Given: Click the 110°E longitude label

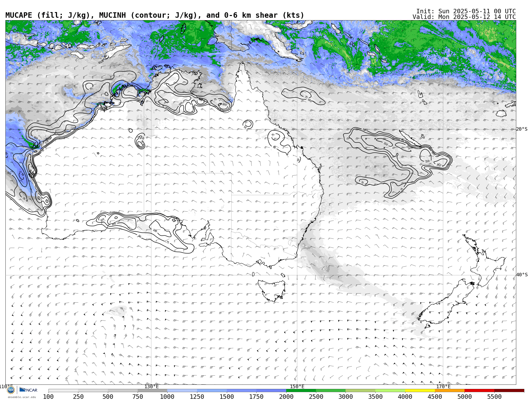Looking at the screenshot, I should pyautogui.click(x=6, y=386).
